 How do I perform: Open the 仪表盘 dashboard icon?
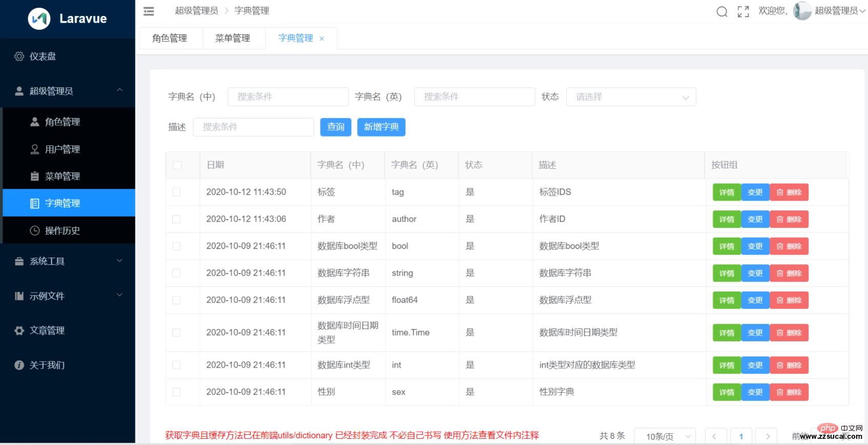coord(19,56)
